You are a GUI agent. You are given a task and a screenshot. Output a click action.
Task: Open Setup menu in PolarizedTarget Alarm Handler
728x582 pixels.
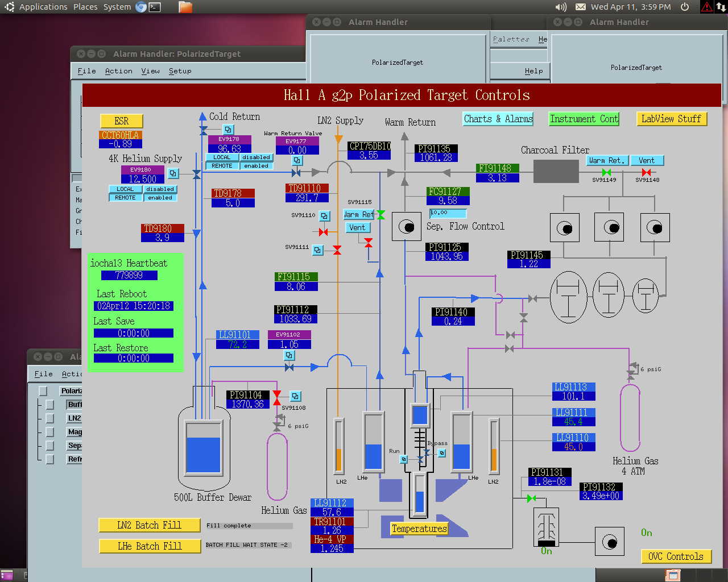point(180,71)
